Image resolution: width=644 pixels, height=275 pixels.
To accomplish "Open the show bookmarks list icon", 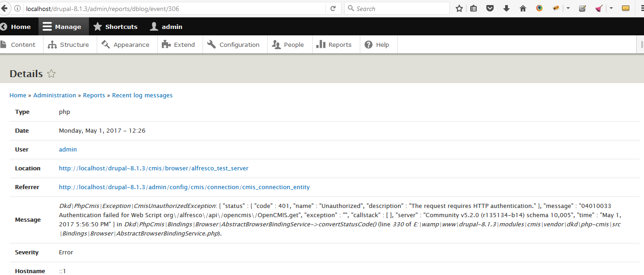I will point(473,8).
